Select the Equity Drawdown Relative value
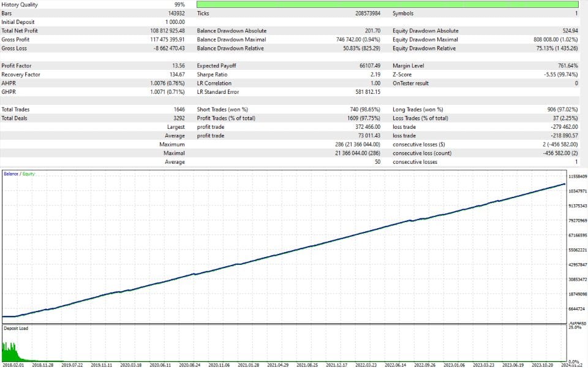 [x=557, y=48]
